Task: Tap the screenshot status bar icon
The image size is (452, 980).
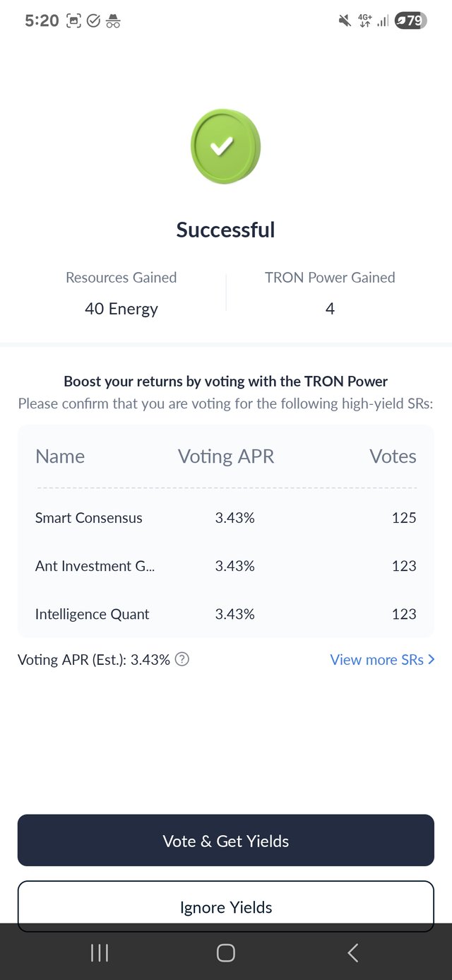Action: (x=73, y=21)
